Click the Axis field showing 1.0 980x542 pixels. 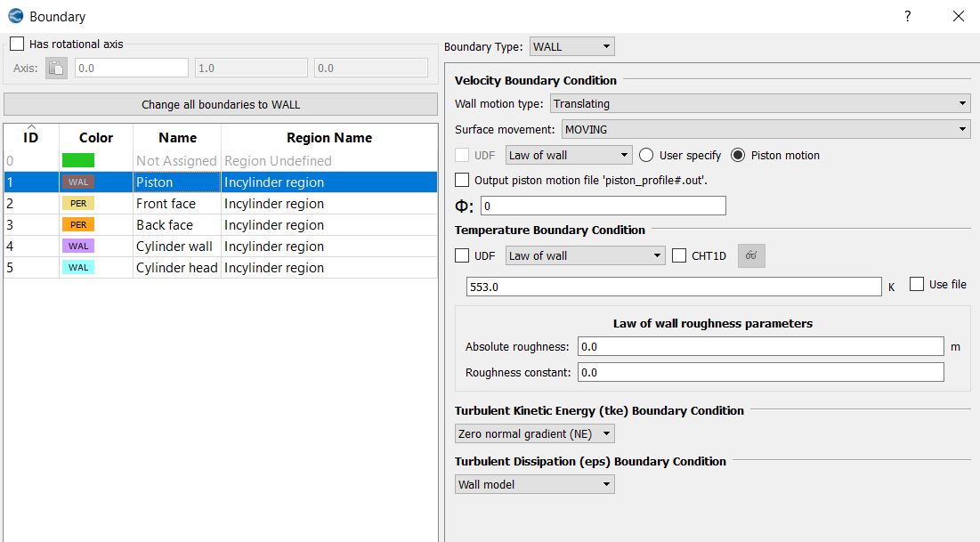[x=251, y=68]
